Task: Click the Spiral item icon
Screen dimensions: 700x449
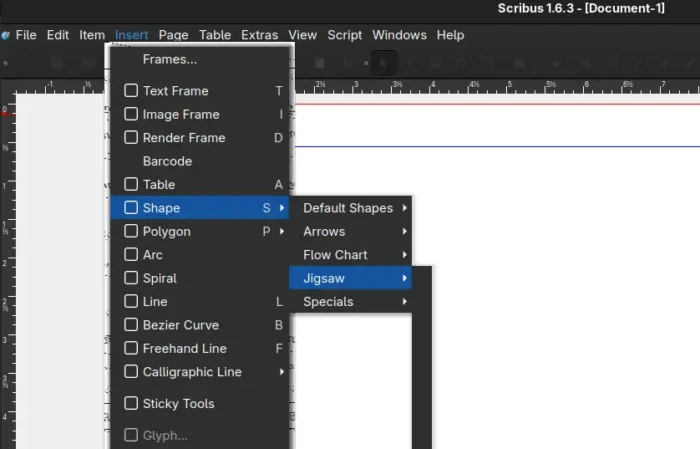Action: [x=131, y=278]
